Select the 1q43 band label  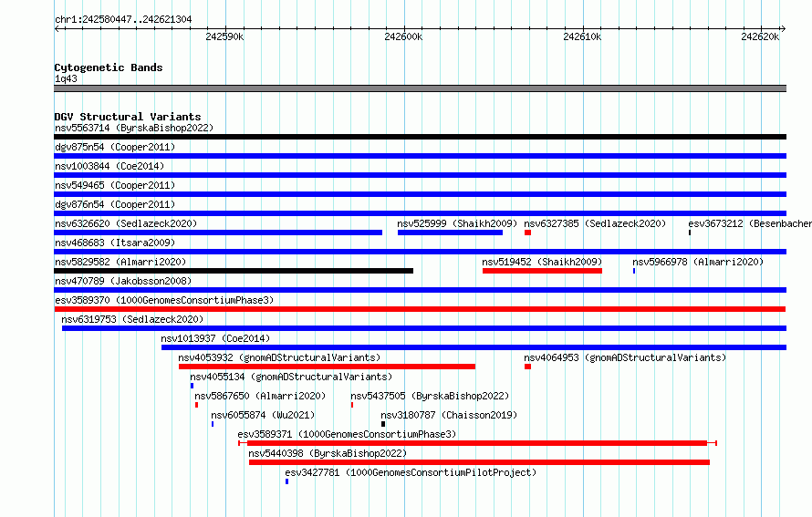point(67,78)
